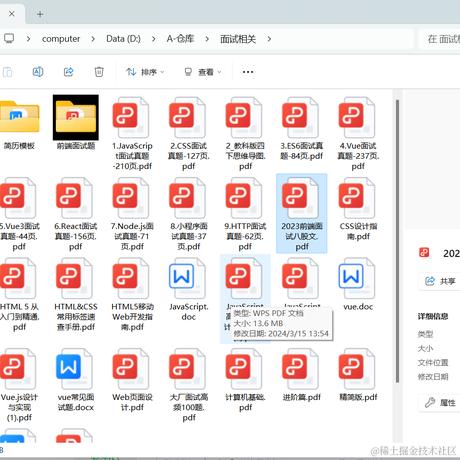Select 精简版.pdf file

click(x=358, y=375)
